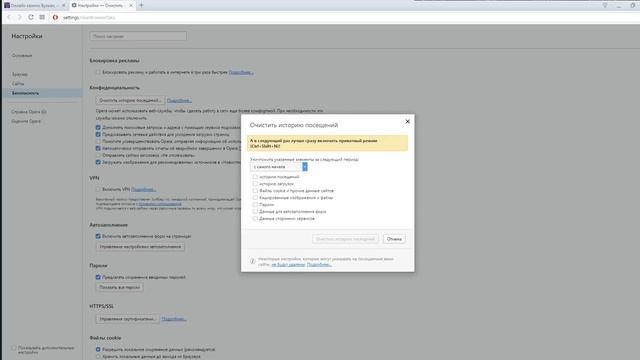This screenshot has width=640, height=360.
Task: Open the Браузер sidebar section
Action: 20,74
